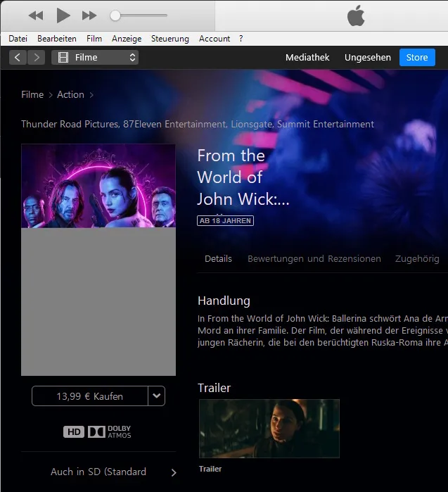Go back with the left arrow button
The width and height of the screenshot is (448, 492).
(x=18, y=58)
